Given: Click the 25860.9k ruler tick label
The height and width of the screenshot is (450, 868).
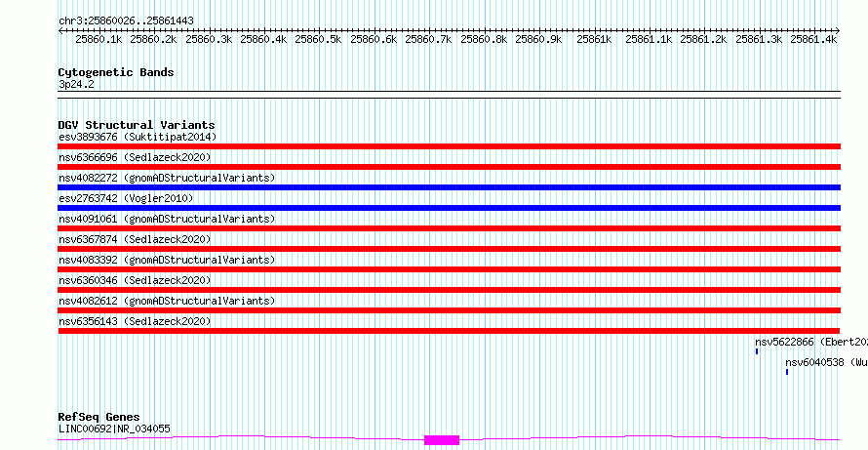Looking at the screenshot, I should pos(538,39).
